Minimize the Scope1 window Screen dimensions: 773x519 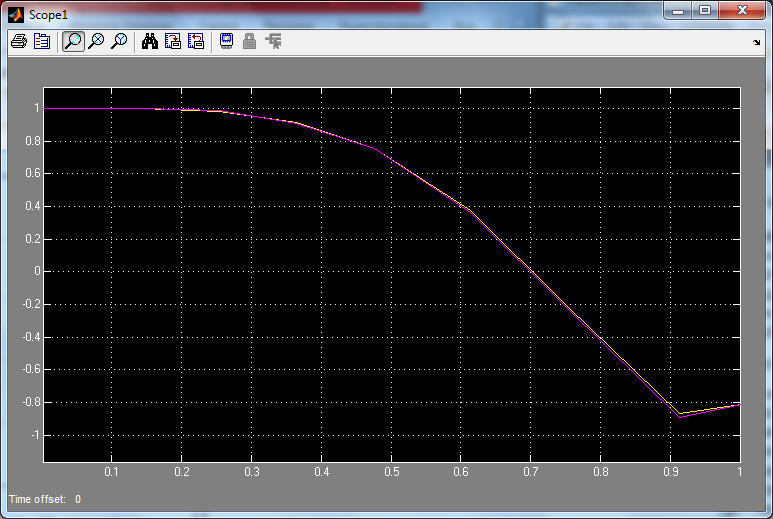pyautogui.click(x=678, y=11)
